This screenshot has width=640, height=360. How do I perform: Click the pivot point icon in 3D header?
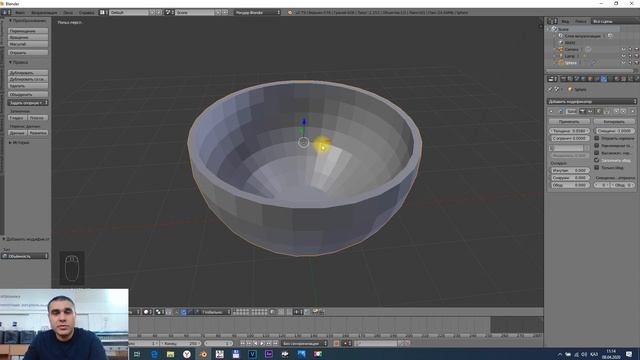point(159,312)
